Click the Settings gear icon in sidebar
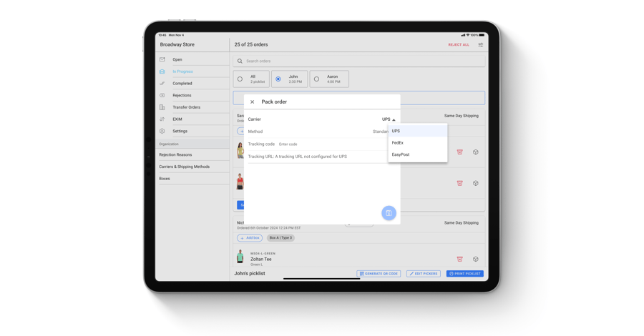The width and height of the screenshot is (644, 336). pyautogui.click(x=162, y=131)
